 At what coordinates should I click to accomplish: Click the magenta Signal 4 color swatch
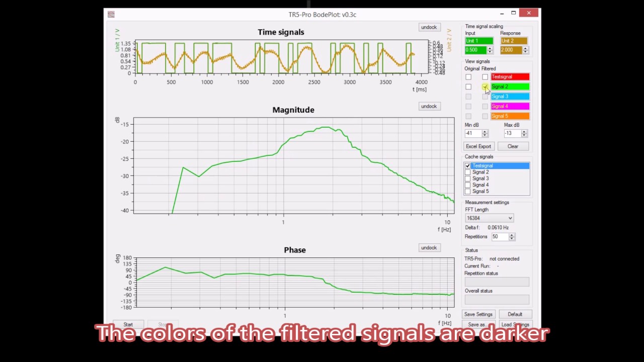pos(510,106)
